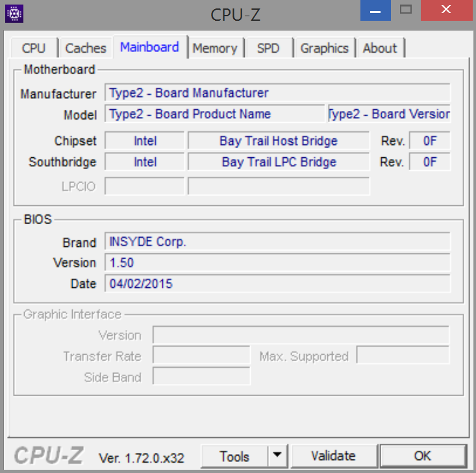Click the 'Ver. 1.72.0.x32' version text
The height and width of the screenshot is (473, 476).
[142, 457]
